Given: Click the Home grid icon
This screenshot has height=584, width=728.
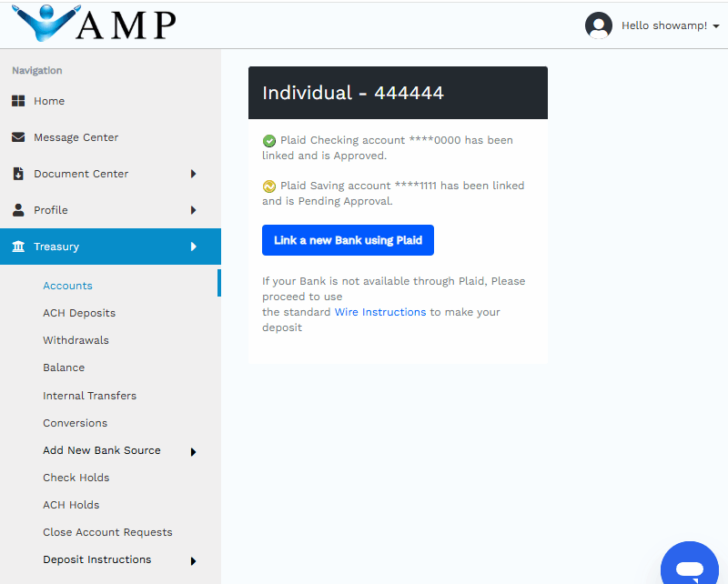Looking at the screenshot, I should [x=18, y=101].
